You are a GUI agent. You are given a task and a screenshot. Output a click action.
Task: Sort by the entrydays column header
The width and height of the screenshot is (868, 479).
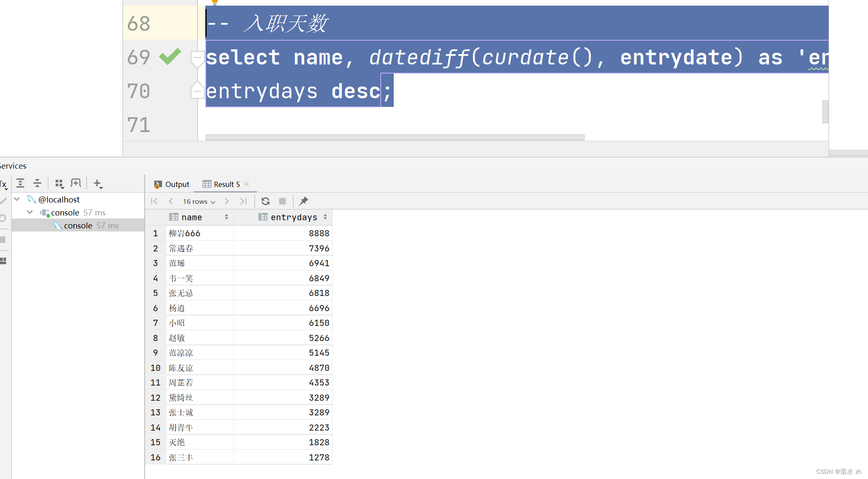pos(283,217)
